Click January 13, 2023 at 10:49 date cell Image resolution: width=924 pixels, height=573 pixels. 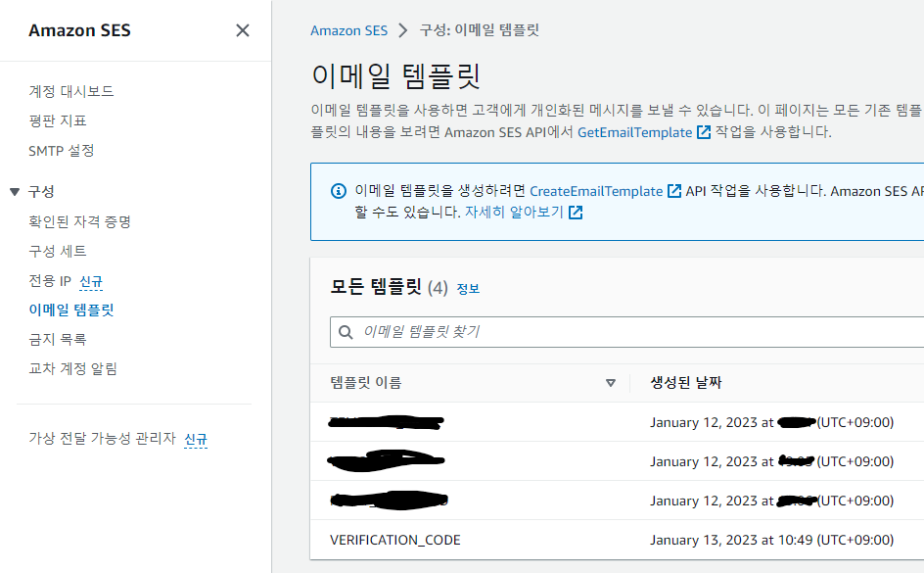tap(772, 540)
